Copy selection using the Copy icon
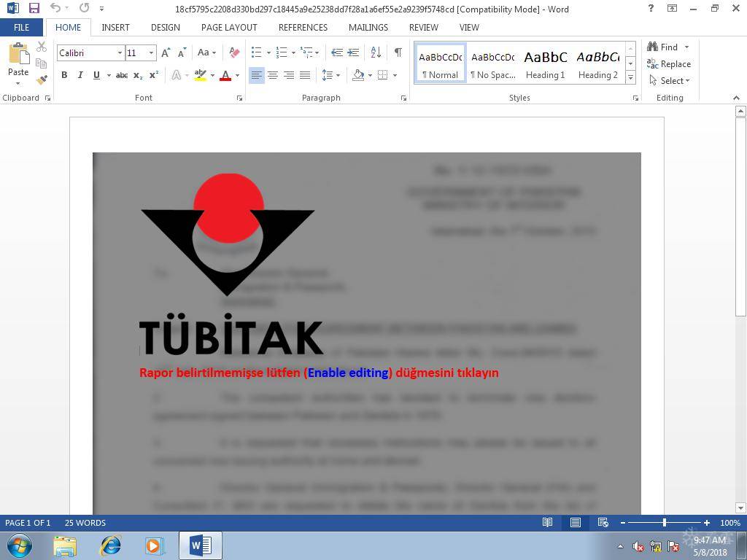 (x=42, y=63)
